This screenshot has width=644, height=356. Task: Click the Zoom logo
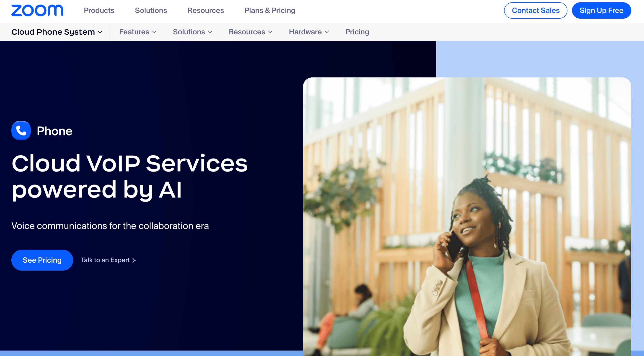(37, 10)
